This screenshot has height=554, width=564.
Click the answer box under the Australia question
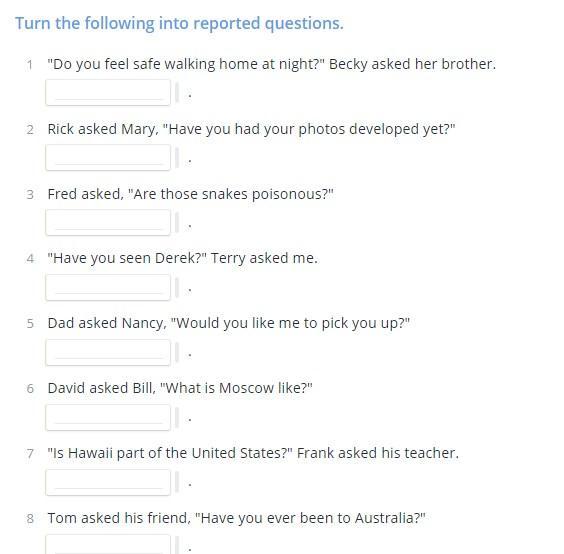pyautogui.click(x=108, y=545)
